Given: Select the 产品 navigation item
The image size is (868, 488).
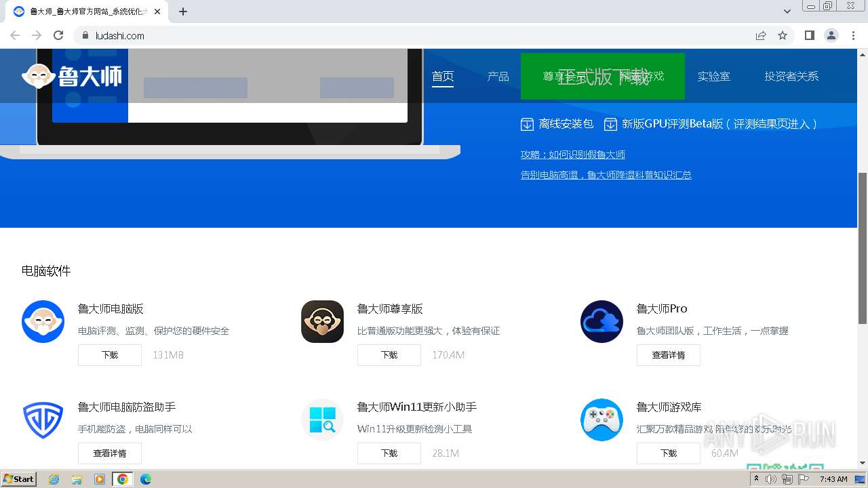Looking at the screenshot, I should coord(498,76).
